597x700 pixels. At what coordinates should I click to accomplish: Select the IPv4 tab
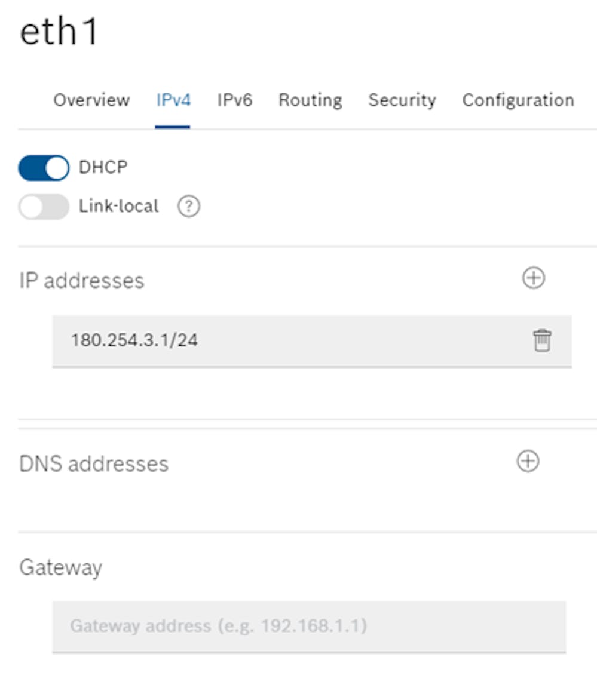pyautogui.click(x=173, y=100)
